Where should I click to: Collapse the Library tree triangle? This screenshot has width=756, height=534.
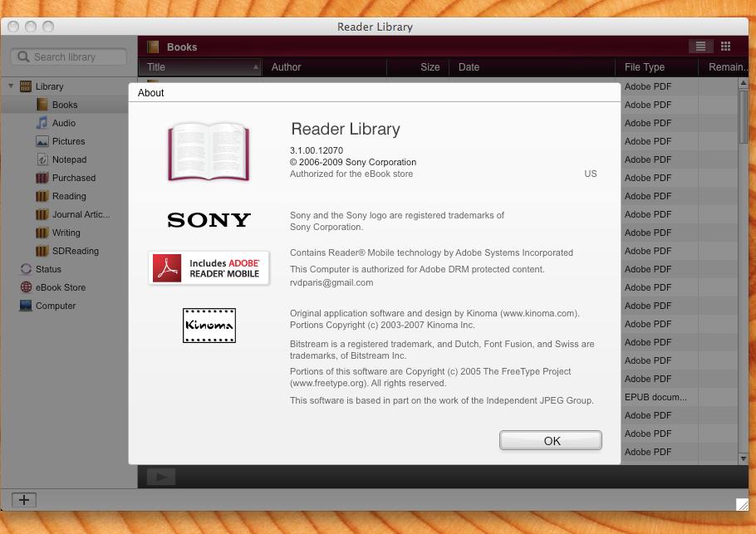(11, 86)
